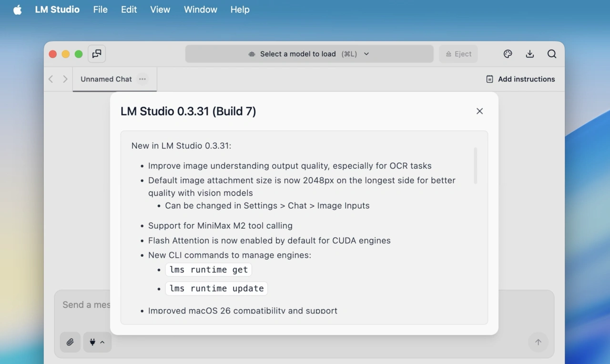This screenshot has height=364, width=610.
Task: Open integrations via the plug icon
Action: 93,342
